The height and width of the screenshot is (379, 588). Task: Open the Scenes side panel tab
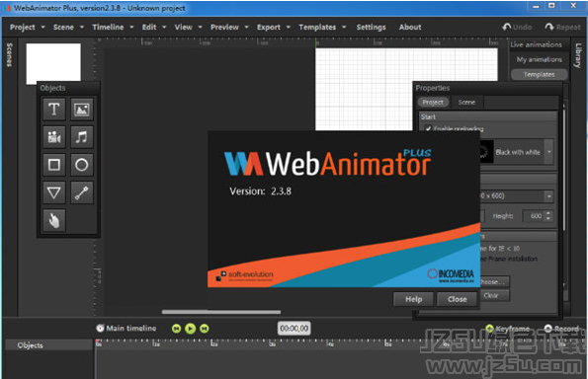9,55
